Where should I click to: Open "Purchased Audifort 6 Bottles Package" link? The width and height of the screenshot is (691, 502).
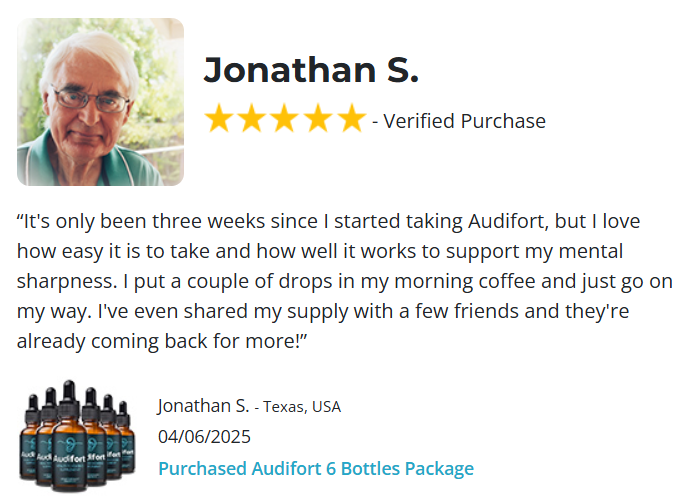[x=316, y=468]
